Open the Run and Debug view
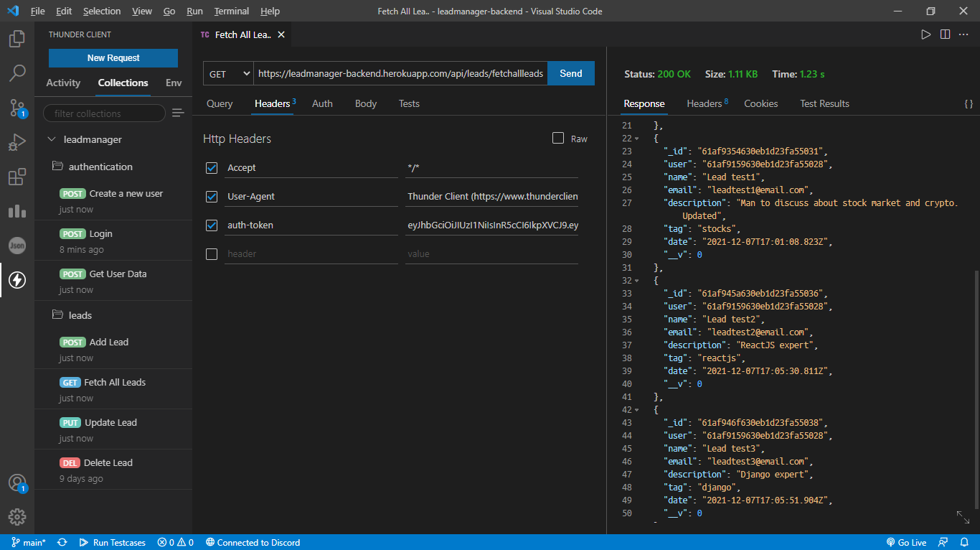 17,142
